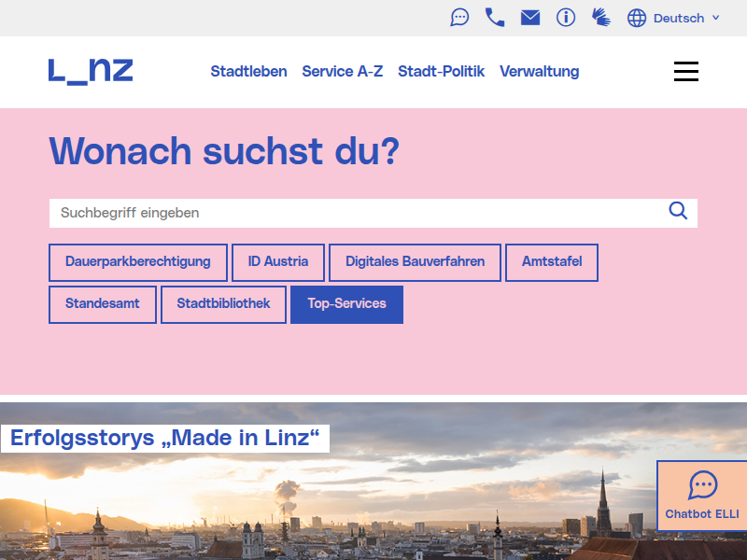Open the Amtstafel page
This screenshot has height=560, width=747.
[552, 261]
